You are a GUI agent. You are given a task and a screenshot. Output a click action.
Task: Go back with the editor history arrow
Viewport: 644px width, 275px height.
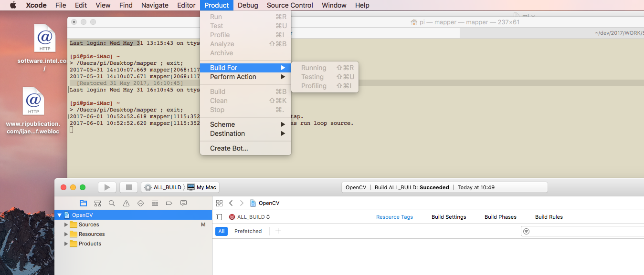click(x=231, y=203)
